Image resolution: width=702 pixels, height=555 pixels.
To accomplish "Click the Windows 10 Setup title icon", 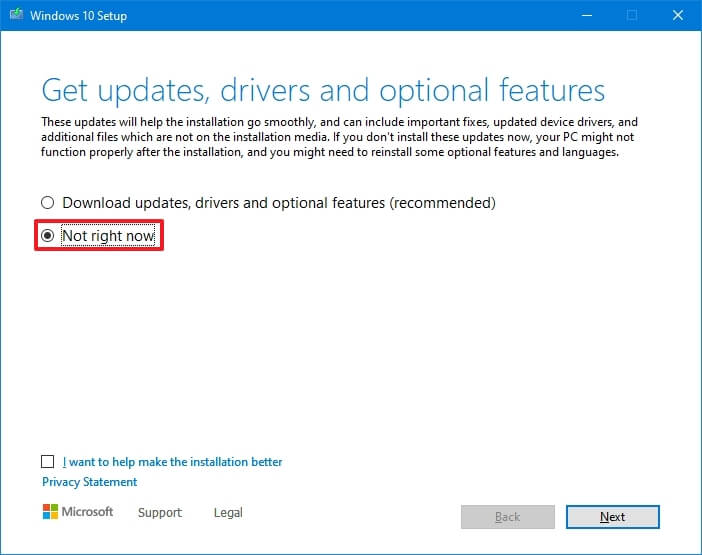I will point(16,14).
